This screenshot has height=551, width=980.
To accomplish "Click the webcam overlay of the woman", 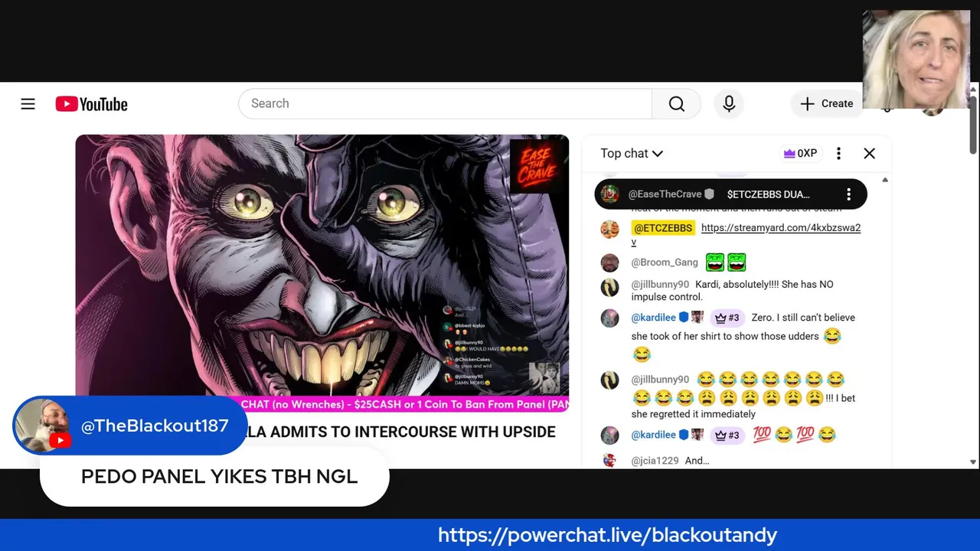I will 916,60.
